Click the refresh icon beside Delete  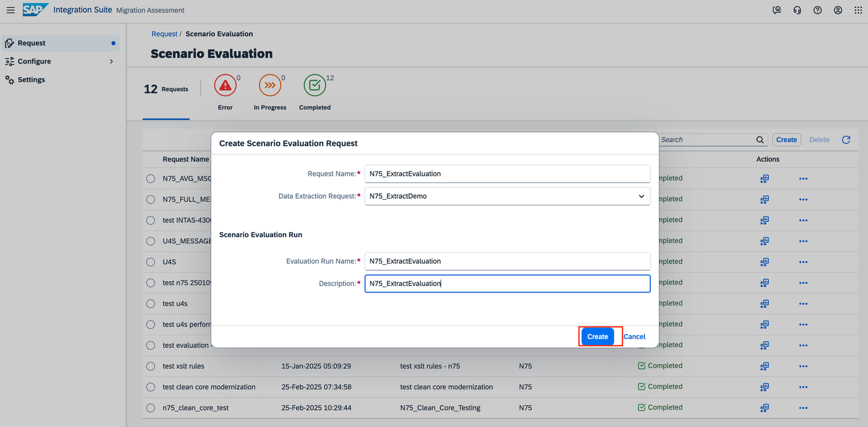[846, 140]
